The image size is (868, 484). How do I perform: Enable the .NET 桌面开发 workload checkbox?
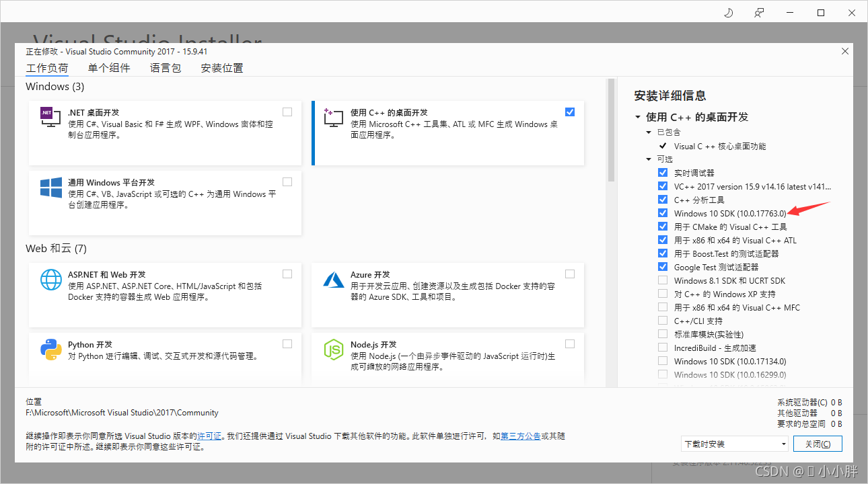coord(287,112)
